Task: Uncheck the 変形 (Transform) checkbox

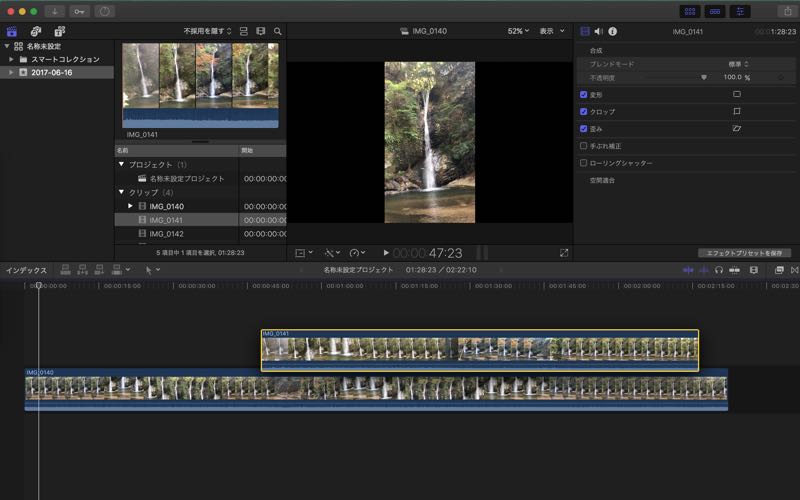Action: coord(584,94)
